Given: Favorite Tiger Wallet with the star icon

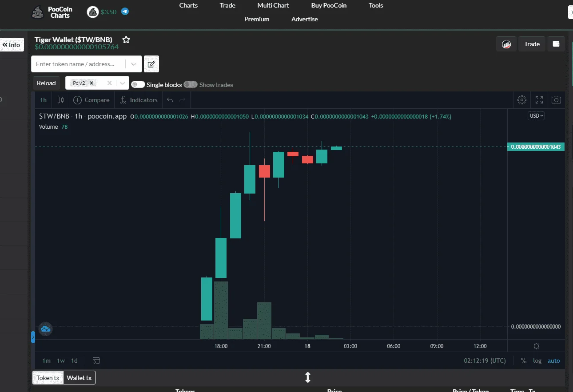Looking at the screenshot, I should click(126, 40).
